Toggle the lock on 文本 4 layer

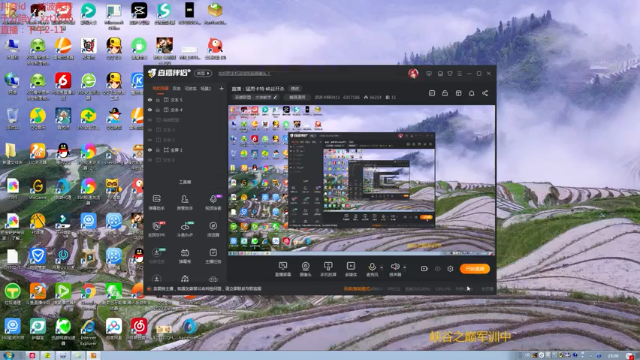(x=158, y=110)
